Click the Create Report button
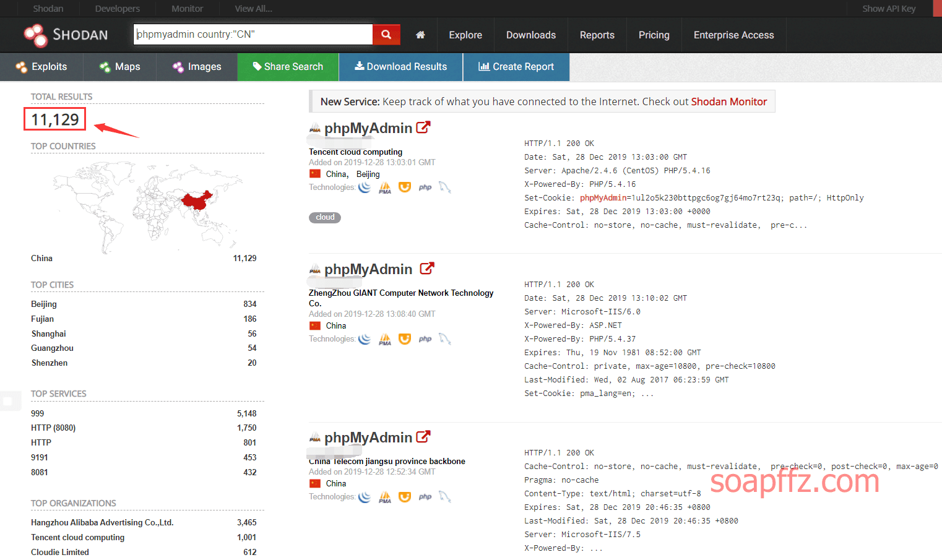The image size is (942, 560). click(x=516, y=67)
